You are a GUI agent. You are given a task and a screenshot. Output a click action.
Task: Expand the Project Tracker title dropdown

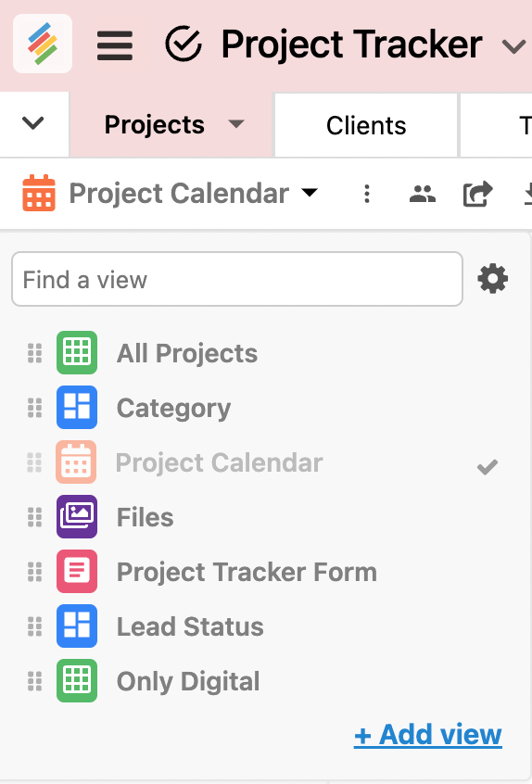513,47
